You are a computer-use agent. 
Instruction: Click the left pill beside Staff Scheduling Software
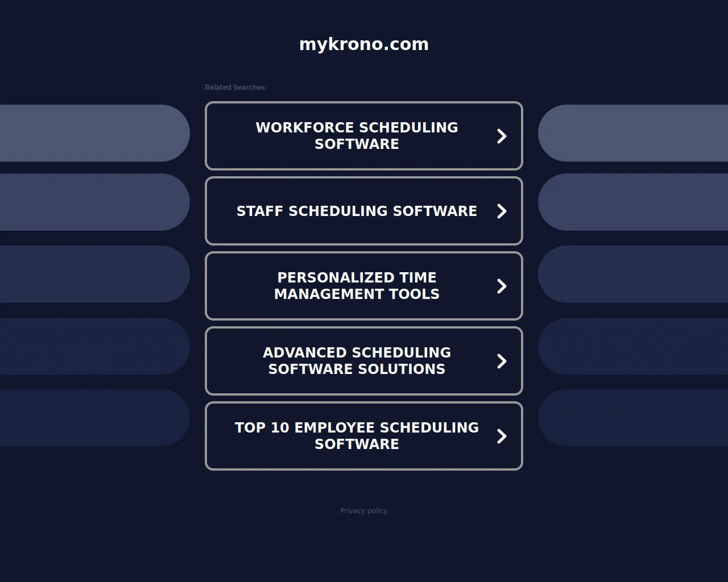[x=94, y=202]
